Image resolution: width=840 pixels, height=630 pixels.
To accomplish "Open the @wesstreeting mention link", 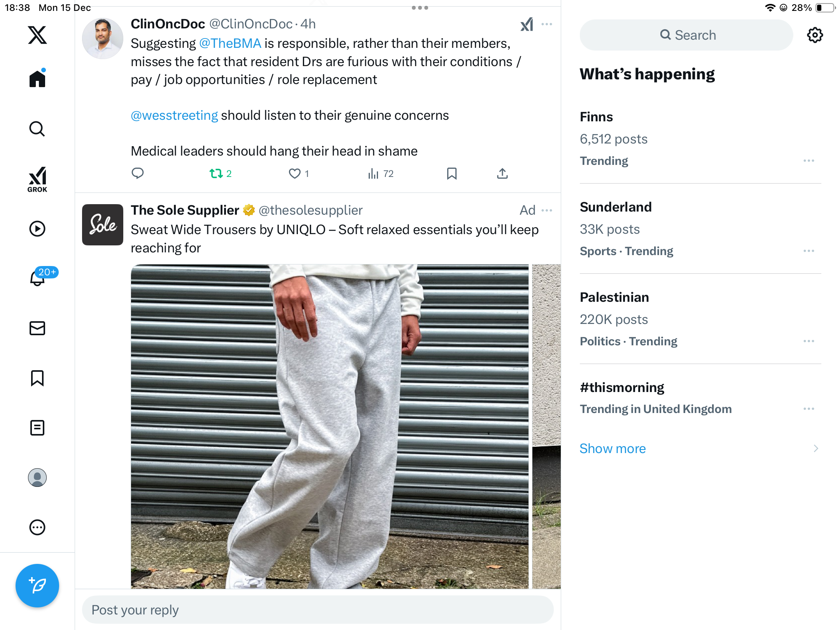I will 174,115.
